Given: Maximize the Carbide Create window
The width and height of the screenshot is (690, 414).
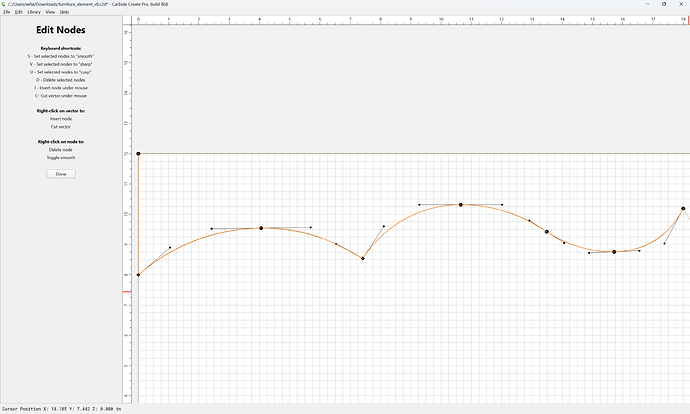Looking at the screenshot, I should (x=664, y=4).
